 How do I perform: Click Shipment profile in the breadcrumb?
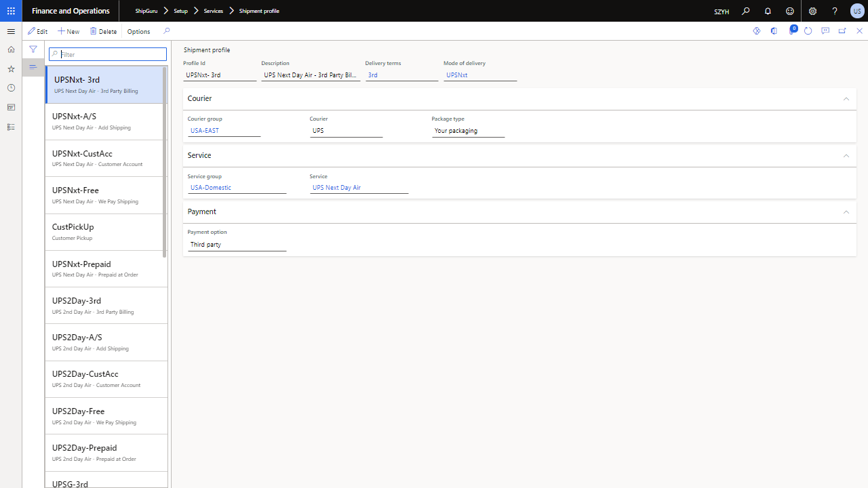click(x=259, y=11)
